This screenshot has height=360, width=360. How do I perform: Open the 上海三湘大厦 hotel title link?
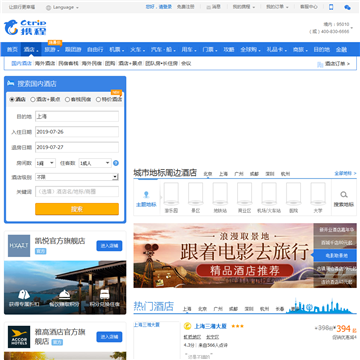point(210,326)
